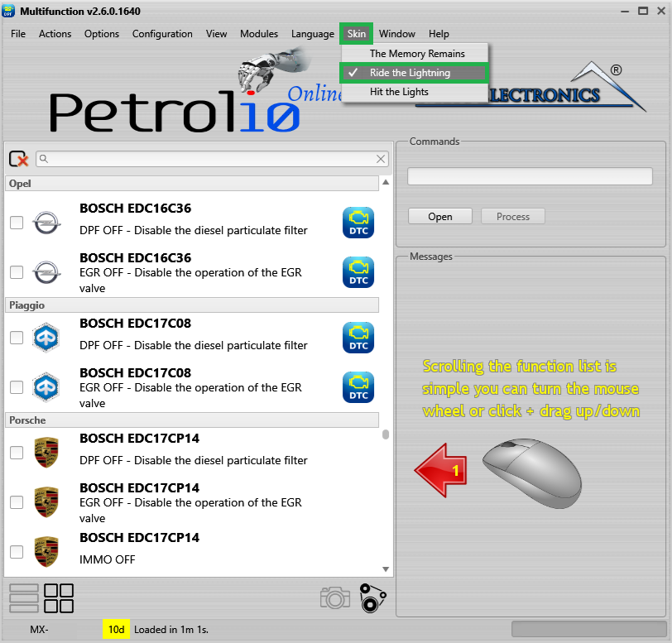The image size is (672, 643).
Task: Enable the Piaggio EDC17C08 EGR OFF checkbox
Action: click(17, 387)
